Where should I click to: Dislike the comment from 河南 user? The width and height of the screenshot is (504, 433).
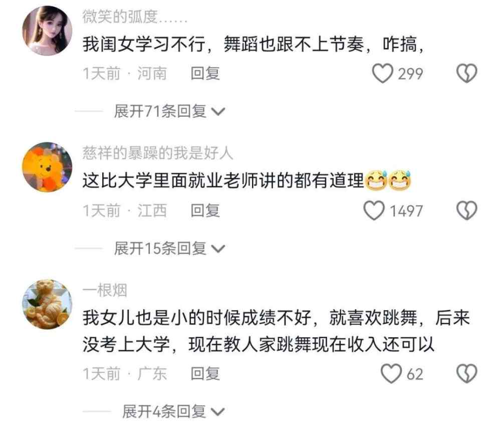coord(467,74)
